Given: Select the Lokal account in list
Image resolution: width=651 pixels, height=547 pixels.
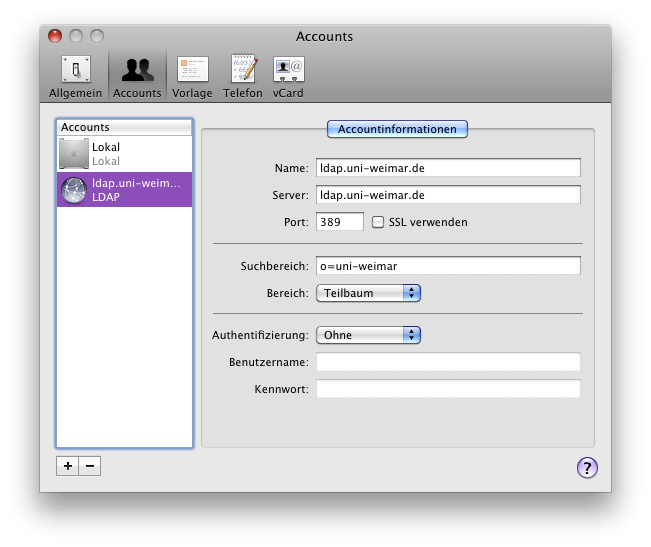Looking at the screenshot, I should [124, 154].
